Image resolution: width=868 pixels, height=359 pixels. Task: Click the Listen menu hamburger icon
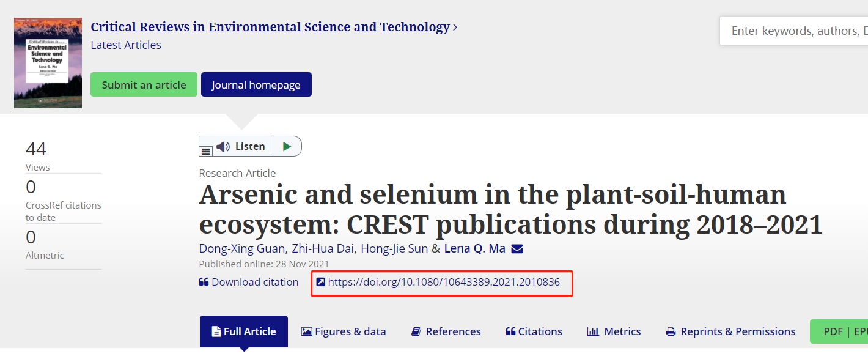pyautogui.click(x=206, y=151)
